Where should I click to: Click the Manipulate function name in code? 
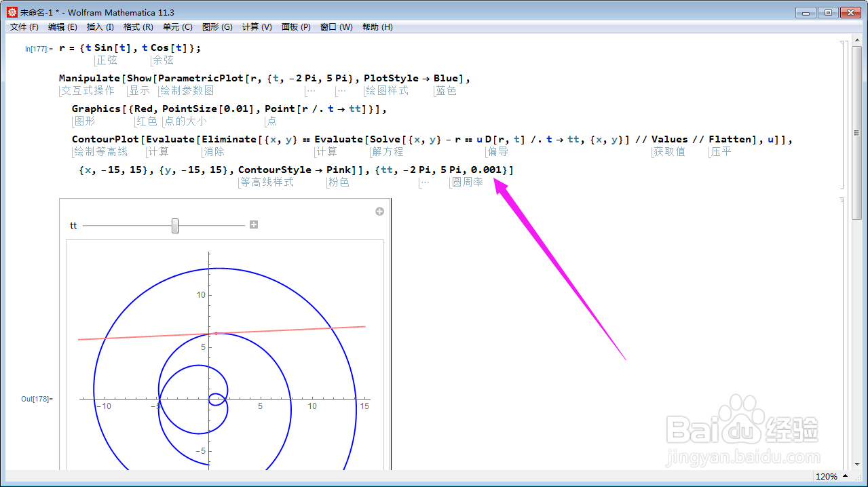tap(91, 78)
